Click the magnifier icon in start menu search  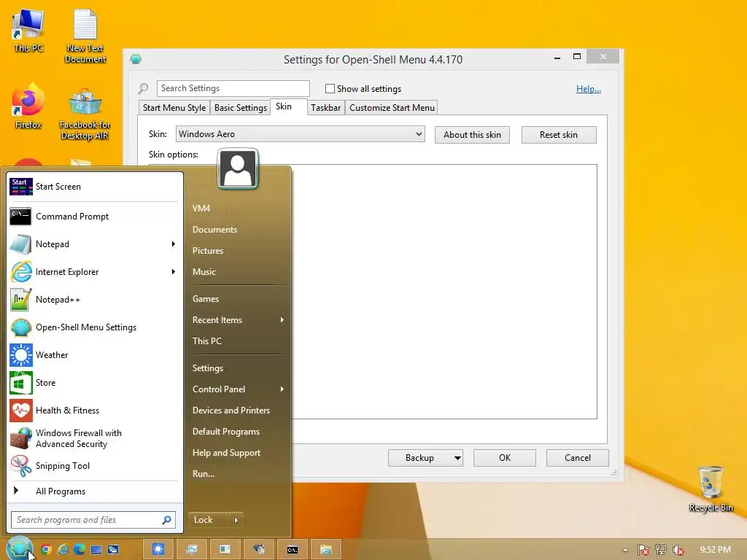point(167,520)
